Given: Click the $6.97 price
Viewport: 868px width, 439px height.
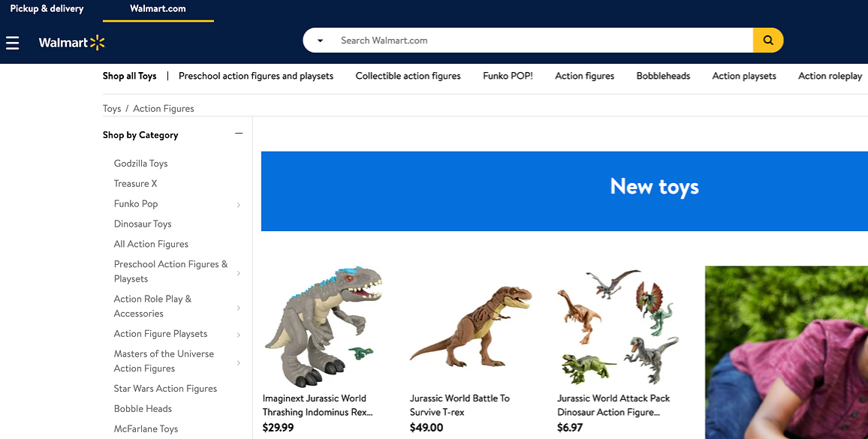Looking at the screenshot, I should coord(570,428).
